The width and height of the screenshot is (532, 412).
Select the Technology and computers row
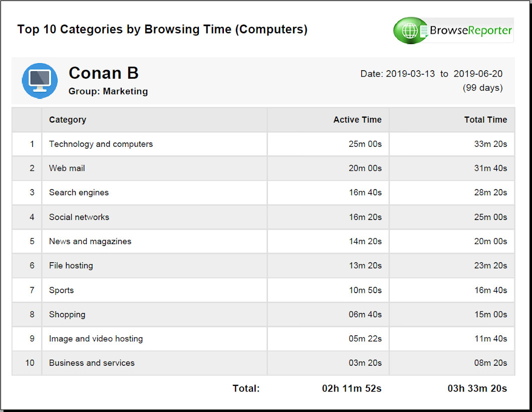tap(101, 144)
